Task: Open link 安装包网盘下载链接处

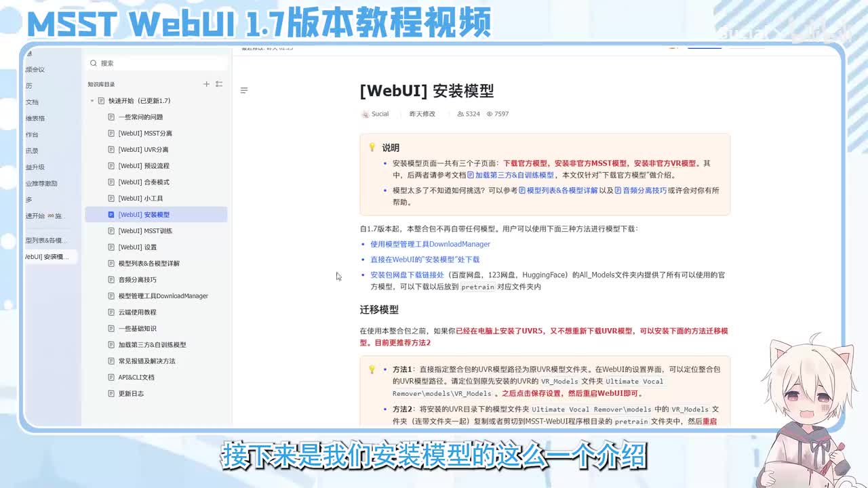Action: tap(407, 275)
